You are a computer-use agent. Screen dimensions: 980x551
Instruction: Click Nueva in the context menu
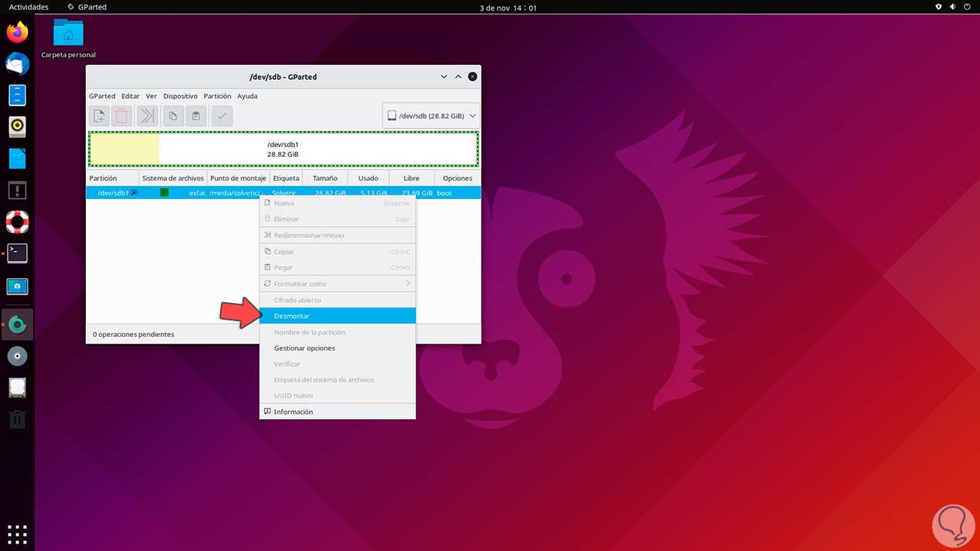tap(338, 204)
